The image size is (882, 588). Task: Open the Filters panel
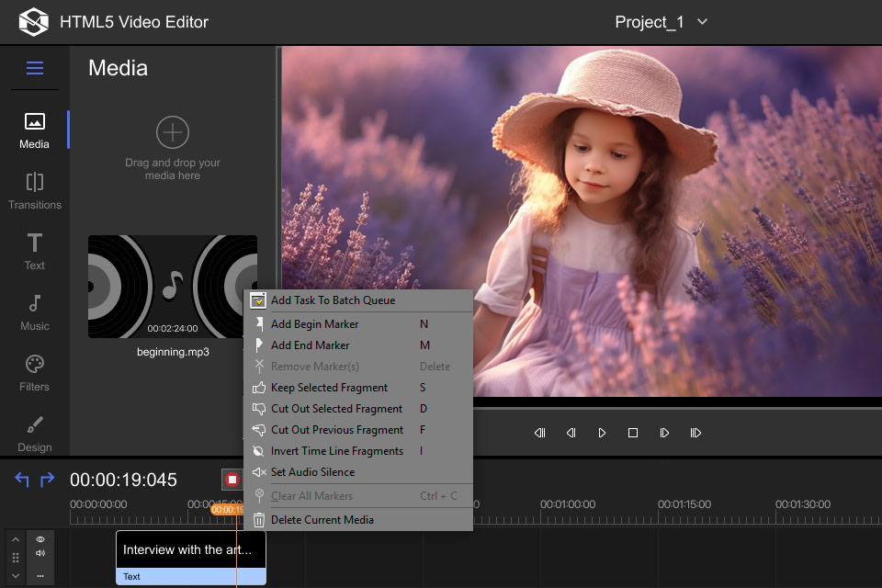pyautogui.click(x=34, y=373)
